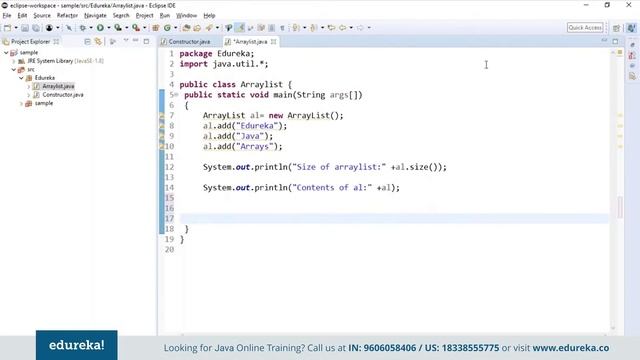Expand the Constructor.java tree node

(x=29, y=95)
